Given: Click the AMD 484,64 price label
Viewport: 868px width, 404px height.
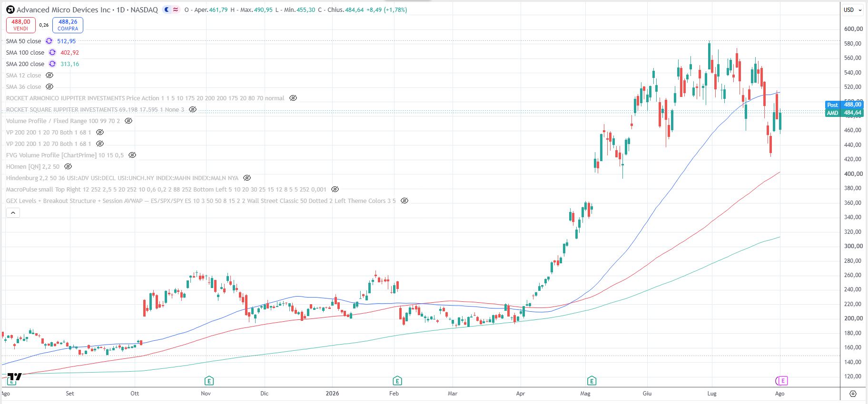Looking at the screenshot, I should pyautogui.click(x=844, y=113).
